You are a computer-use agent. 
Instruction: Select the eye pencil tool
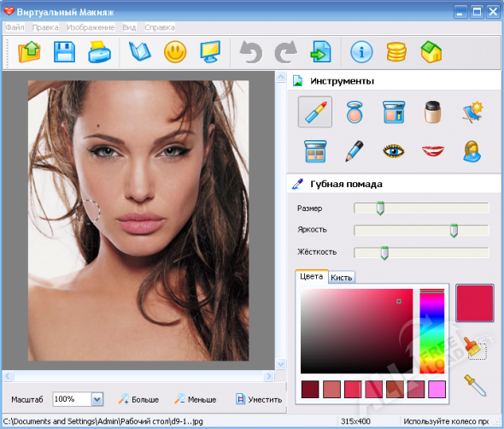click(x=355, y=150)
